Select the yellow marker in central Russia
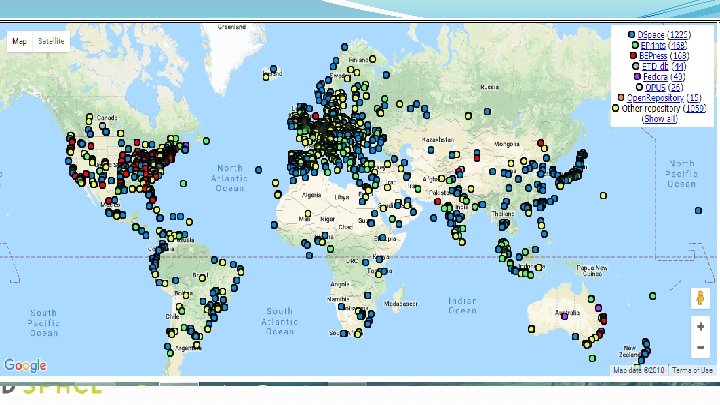Image resolution: width=720 pixels, height=405 pixels. (468, 116)
